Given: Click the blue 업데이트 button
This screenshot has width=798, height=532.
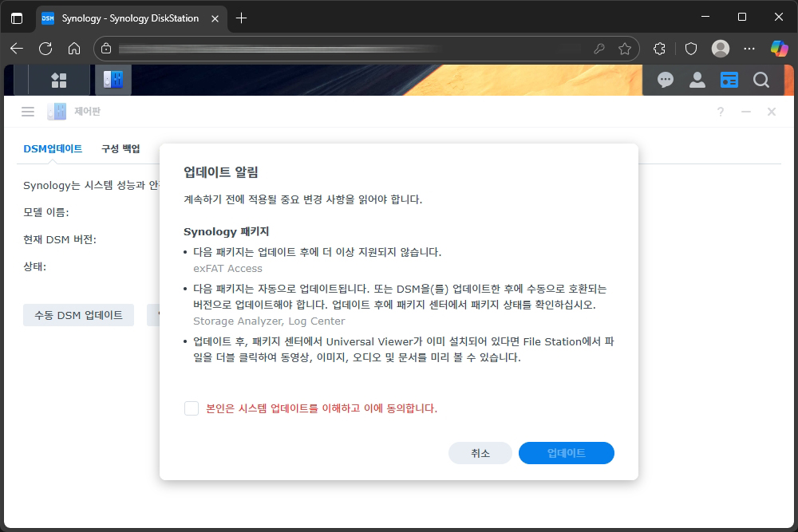Looking at the screenshot, I should (567, 453).
